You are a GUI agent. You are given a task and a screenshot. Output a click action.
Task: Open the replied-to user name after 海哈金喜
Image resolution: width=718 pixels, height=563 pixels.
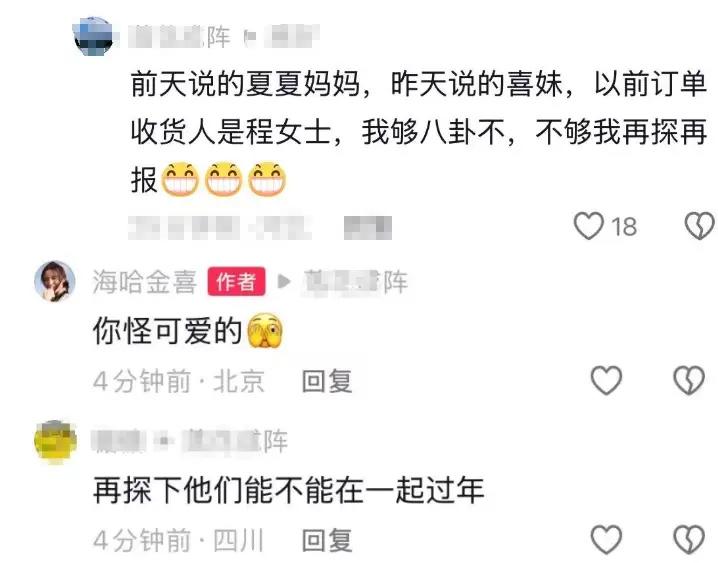356,282
